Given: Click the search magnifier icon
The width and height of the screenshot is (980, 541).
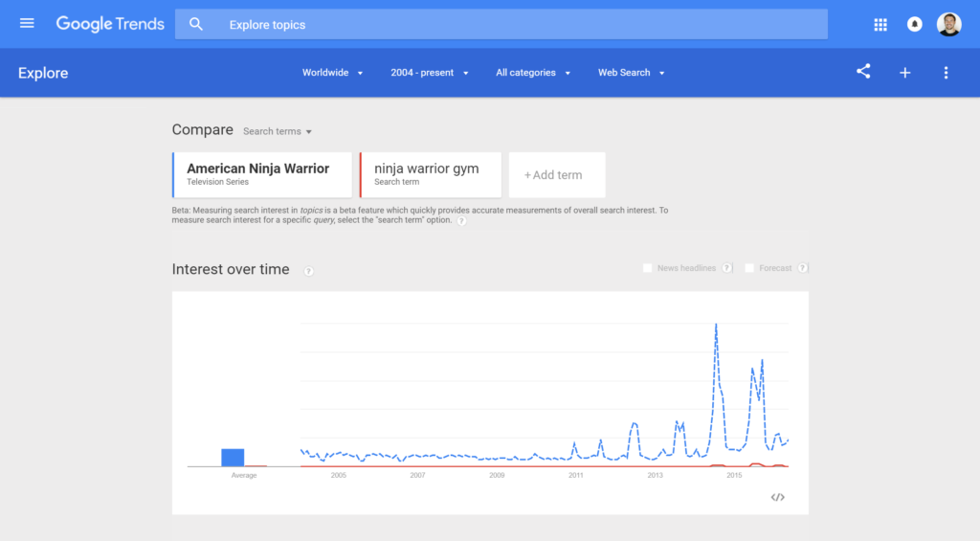Looking at the screenshot, I should 196,24.
